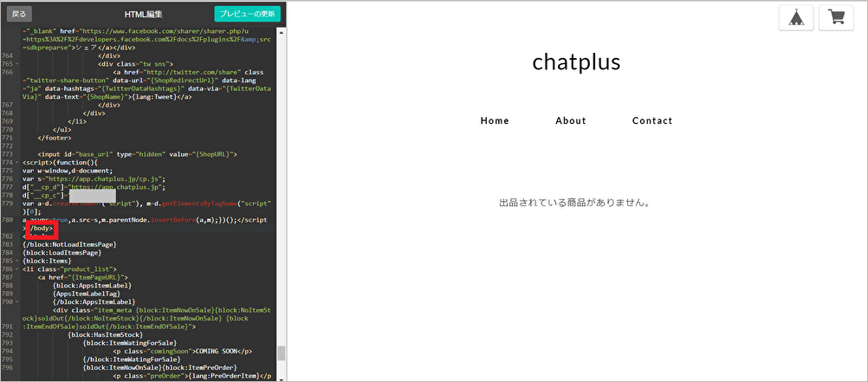Click the COMING SOON paragraph code line
The height and width of the screenshot is (382, 868).
[x=183, y=351]
